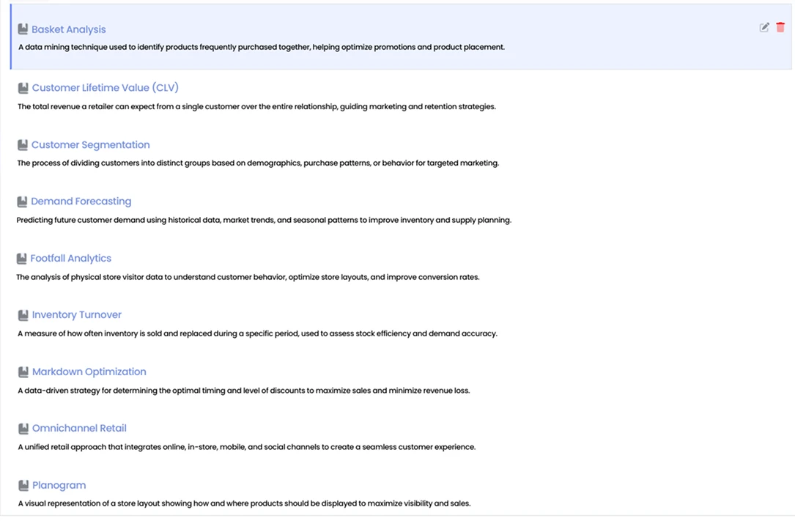The height and width of the screenshot is (532, 795).
Task: Click the book icon beside Inventory Turnover
Action: tap(23, 315)
